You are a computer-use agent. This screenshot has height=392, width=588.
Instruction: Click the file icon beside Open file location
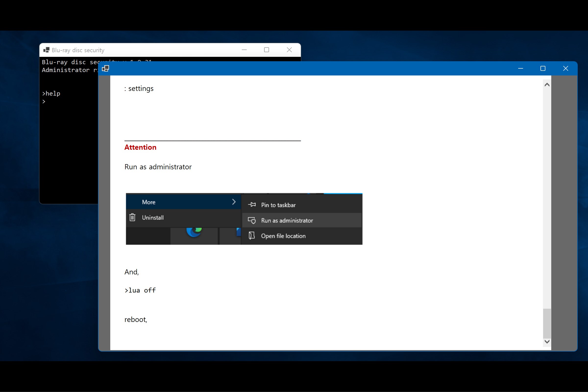(x=252, y=235)
